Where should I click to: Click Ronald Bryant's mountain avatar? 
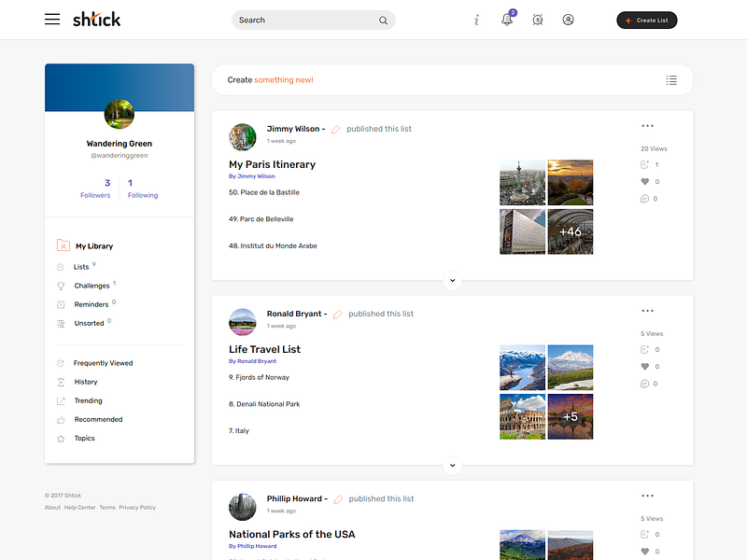tap(243, 322)
